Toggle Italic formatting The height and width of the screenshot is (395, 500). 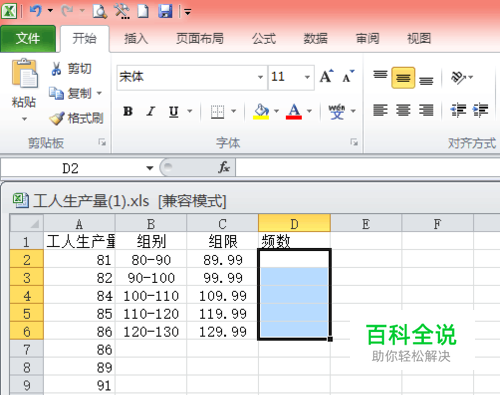(151, 111)
